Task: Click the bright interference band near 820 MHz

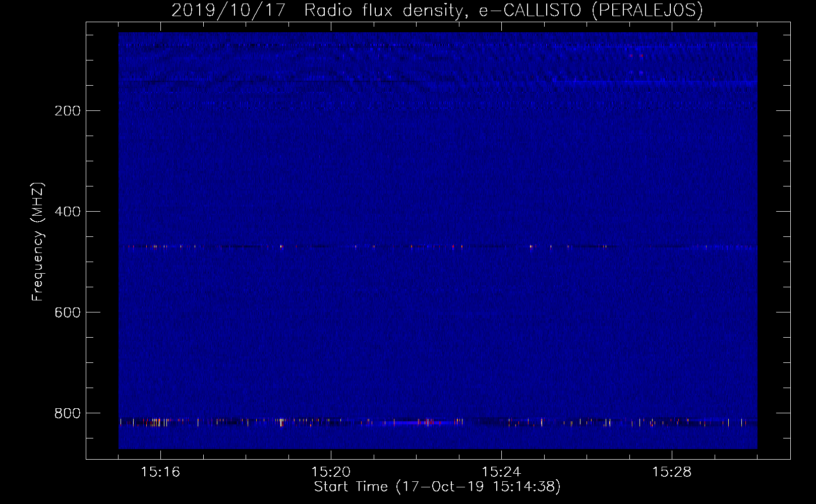Action: pyautogui.click(x=438, y=422)
